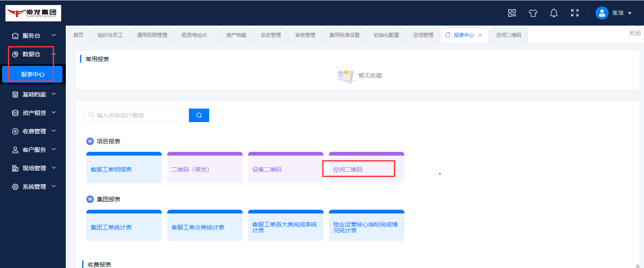This screenshot has height=268, width=644.
Task: Collapse the 数据仓 sidebar menu
Action: click(33, 54)
